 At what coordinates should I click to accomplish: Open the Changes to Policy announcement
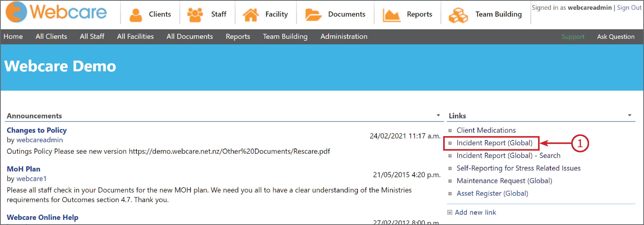click(37, 130)
